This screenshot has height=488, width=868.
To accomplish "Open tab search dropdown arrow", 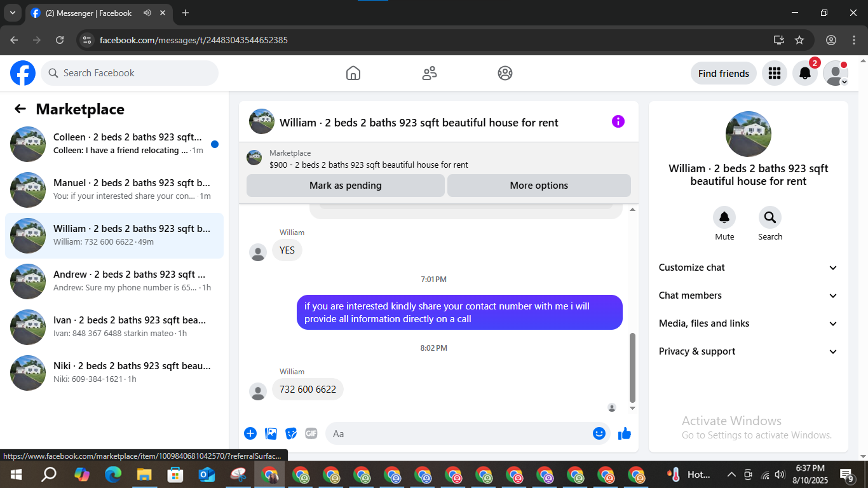I will (x=12, y=13).
